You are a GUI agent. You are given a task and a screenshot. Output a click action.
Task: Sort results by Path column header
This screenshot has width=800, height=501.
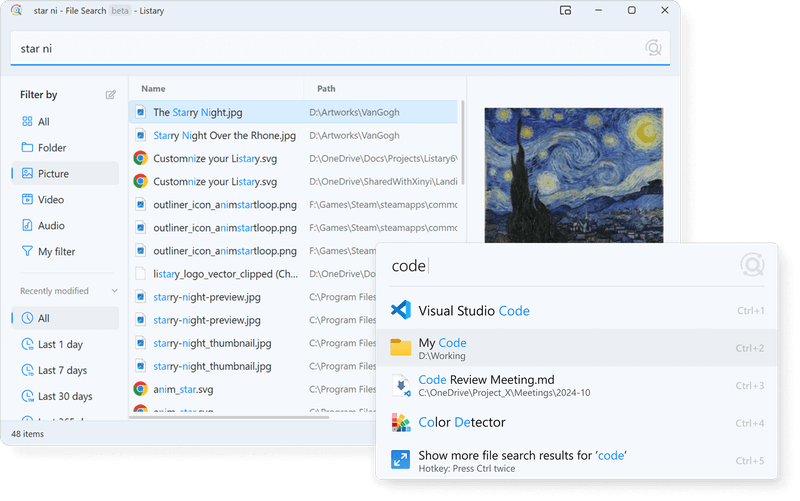click(x=326, y=89)
